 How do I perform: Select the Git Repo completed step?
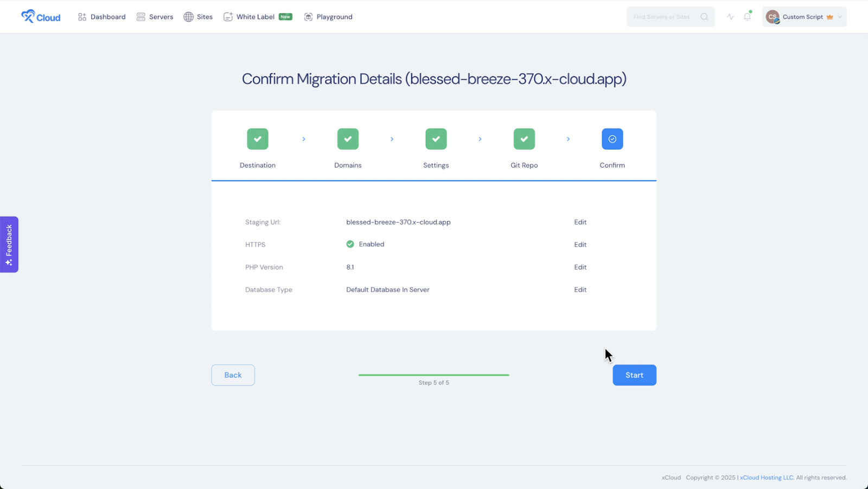[x=524, y=139]
